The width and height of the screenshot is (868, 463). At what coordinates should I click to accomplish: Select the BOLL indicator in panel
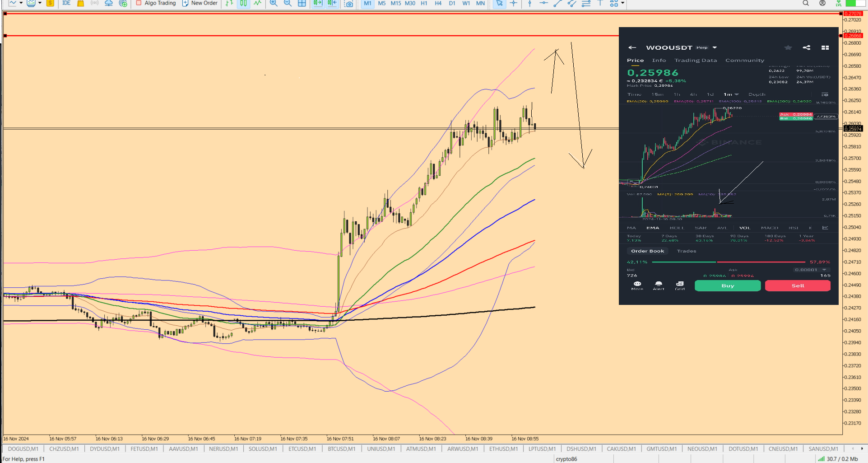[x=677, y=228]
